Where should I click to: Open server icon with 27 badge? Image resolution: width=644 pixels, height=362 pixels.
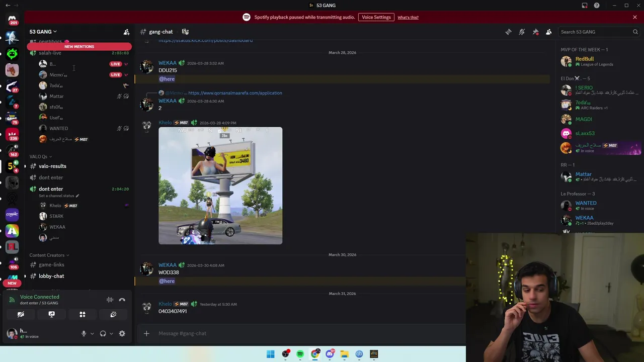click(x=12, y=85)
